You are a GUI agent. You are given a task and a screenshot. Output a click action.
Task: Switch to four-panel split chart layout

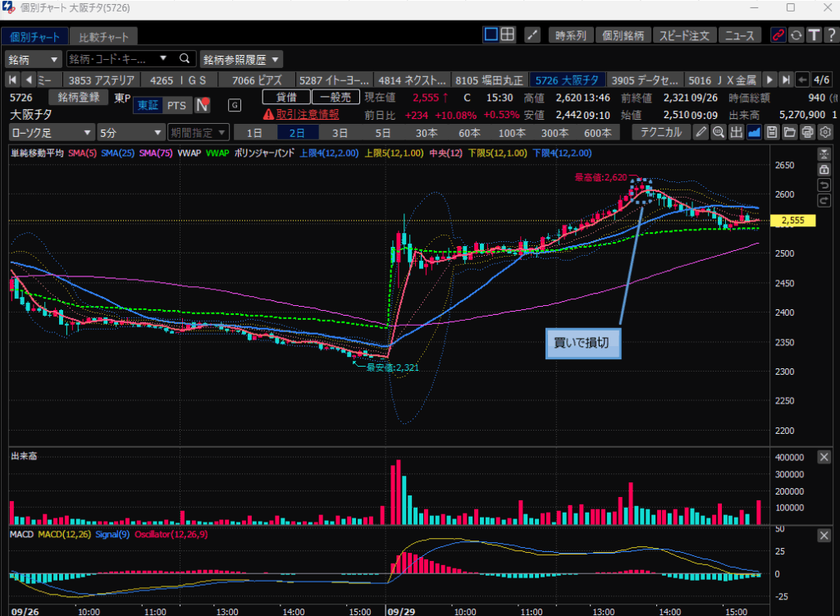point(509,34)
